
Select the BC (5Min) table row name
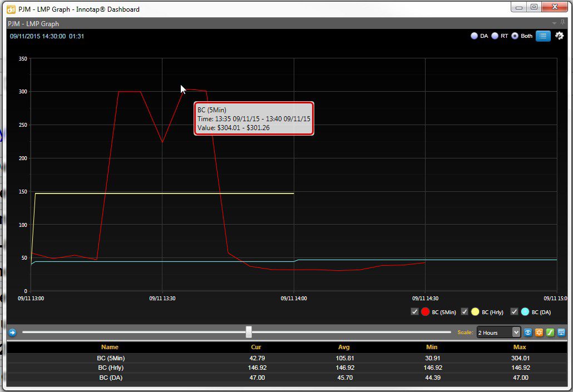[111, 358]
